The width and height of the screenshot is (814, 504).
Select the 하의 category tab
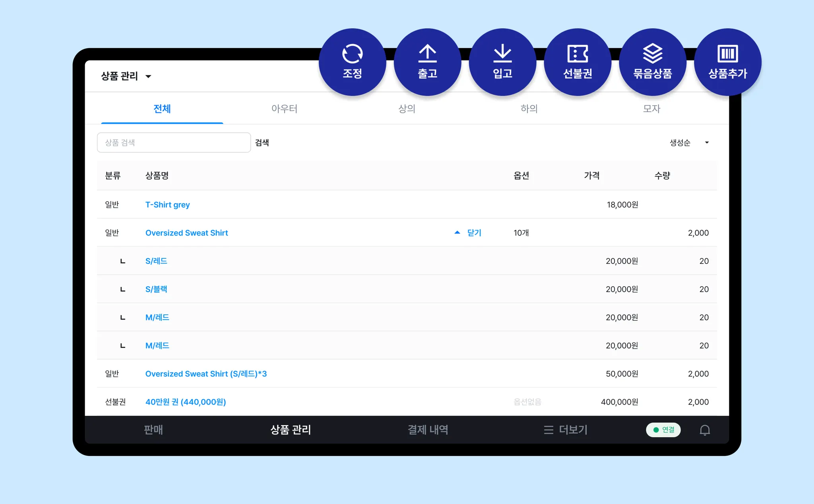pyautogui.click(x=529, y=109)
